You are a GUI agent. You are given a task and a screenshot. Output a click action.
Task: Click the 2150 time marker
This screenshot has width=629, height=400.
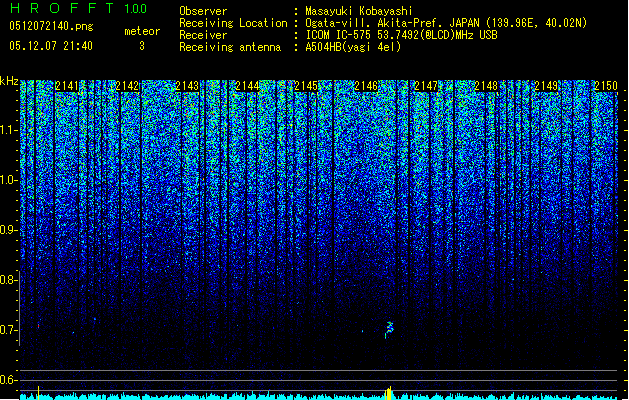tap(606, 86)
